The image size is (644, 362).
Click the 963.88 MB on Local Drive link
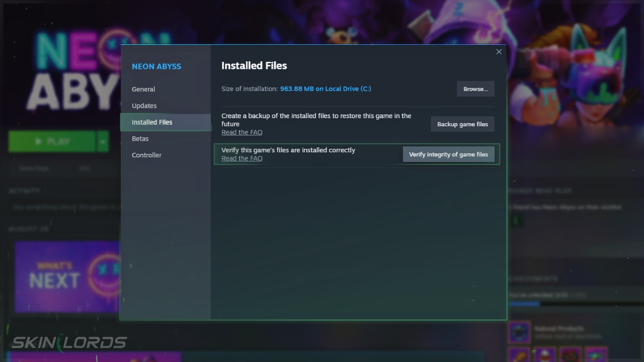(326, 89)
